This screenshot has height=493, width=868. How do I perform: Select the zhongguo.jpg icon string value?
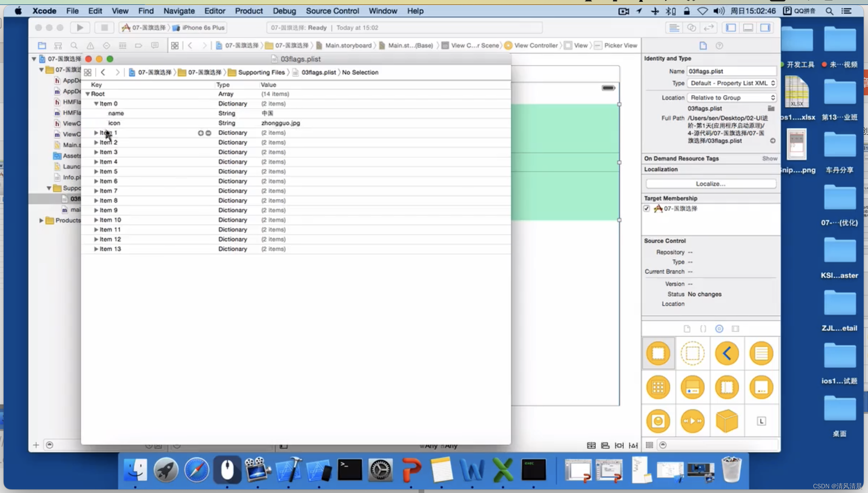click(281, 122)
